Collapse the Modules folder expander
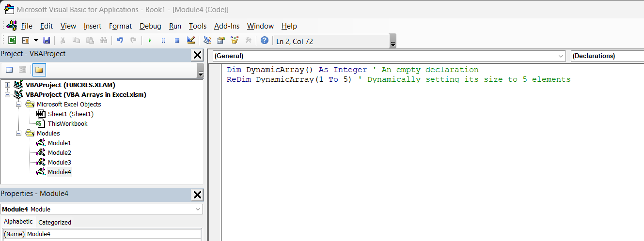 (x=18, y=134)
